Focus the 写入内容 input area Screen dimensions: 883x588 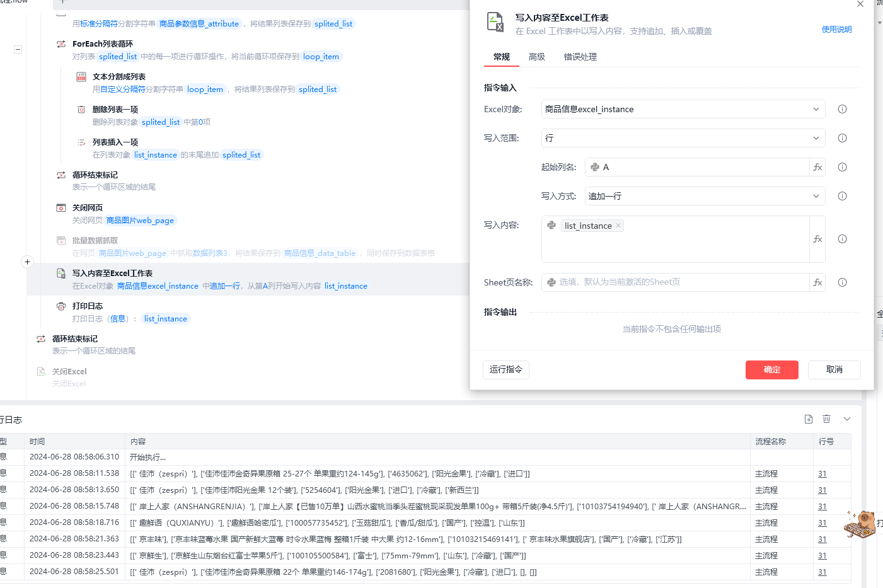pyautogui.click(x=675, y=239)
